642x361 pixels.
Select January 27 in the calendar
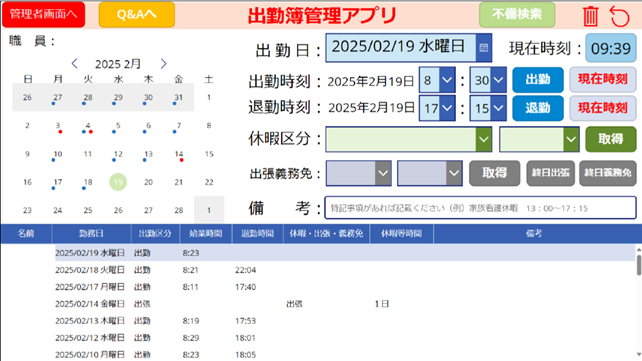point(58,97)
